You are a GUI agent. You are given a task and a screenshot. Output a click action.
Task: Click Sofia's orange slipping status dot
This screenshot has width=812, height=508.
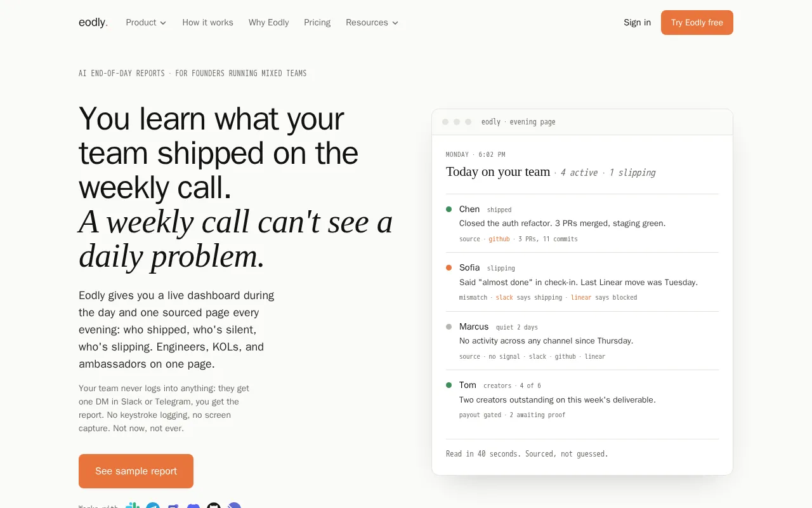pos(449,267)
